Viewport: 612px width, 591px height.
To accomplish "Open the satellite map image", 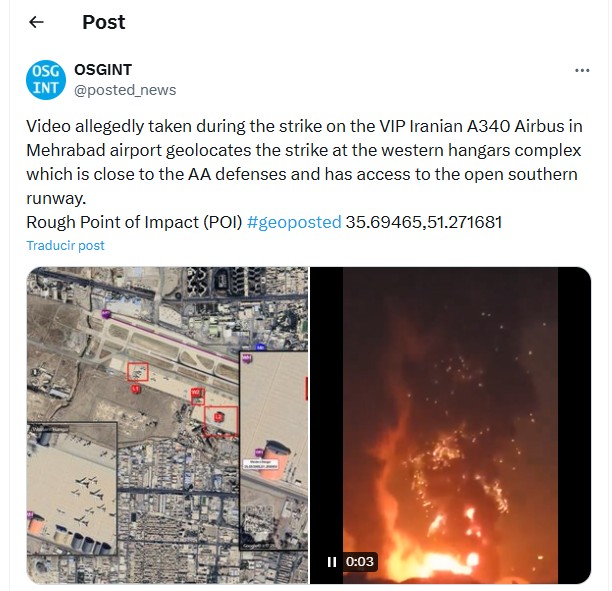I will click(167, 425).
